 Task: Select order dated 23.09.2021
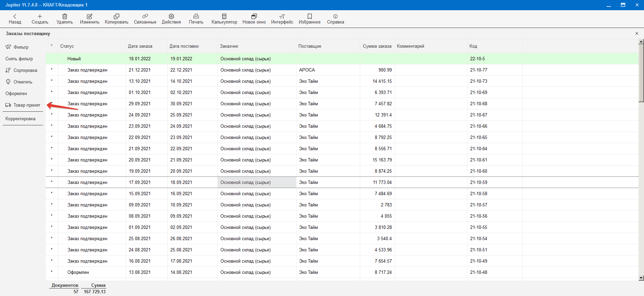(x=140, y=126)
